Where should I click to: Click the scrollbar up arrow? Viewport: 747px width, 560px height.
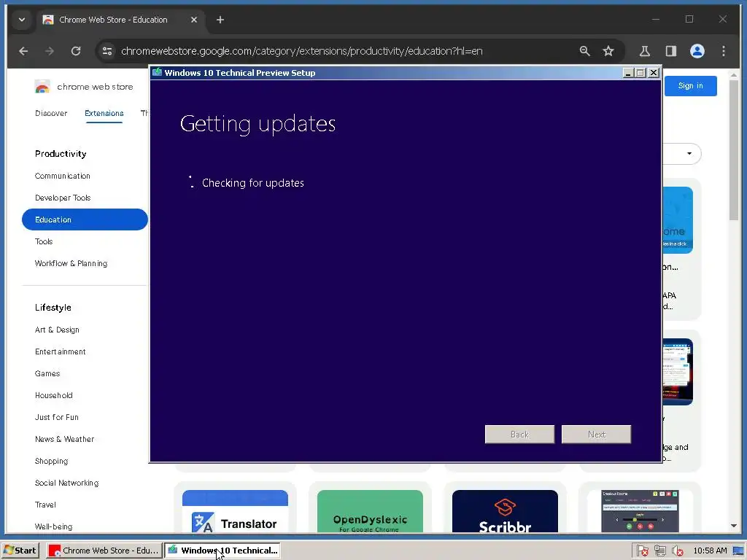pos(734,75)
